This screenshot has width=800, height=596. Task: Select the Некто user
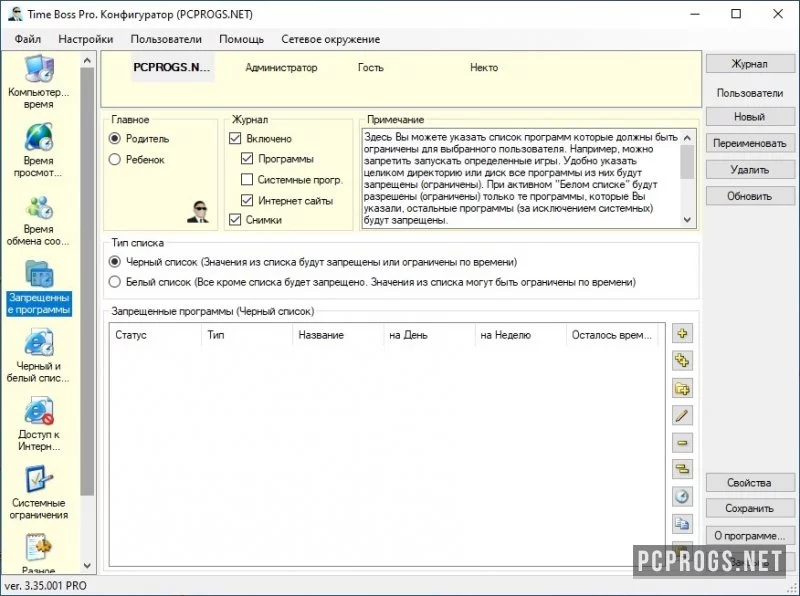pyautogui.click(x=484, y=67)
